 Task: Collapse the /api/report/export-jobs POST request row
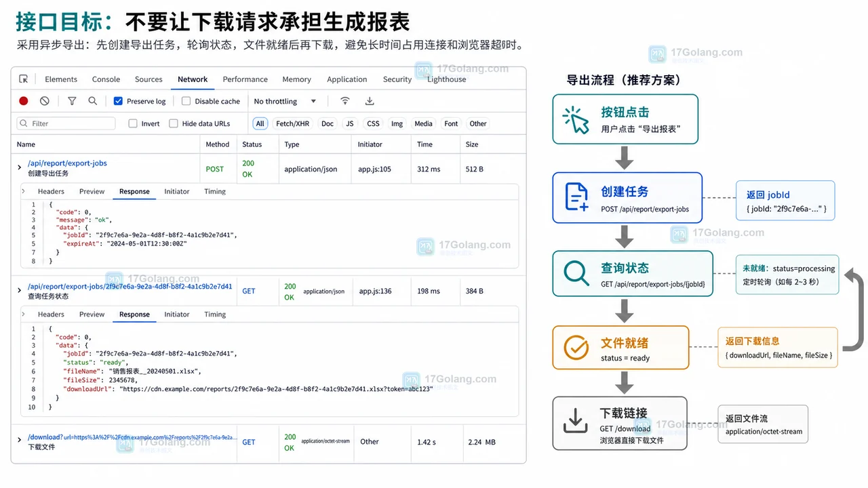point(20,167)
